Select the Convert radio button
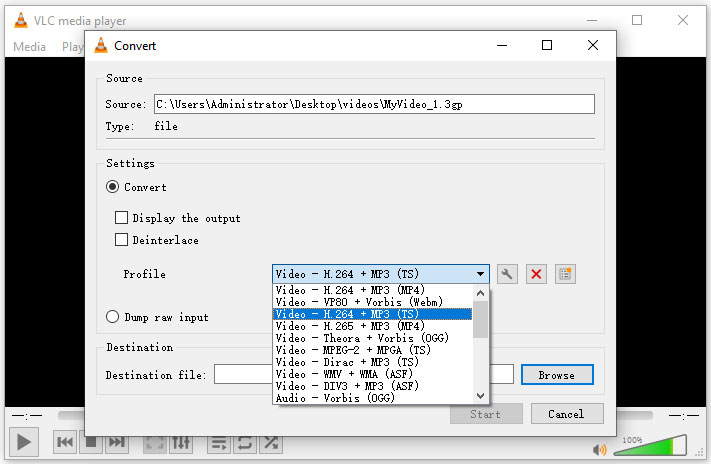This screenshot has width=711, height=464. coord(112,187)
